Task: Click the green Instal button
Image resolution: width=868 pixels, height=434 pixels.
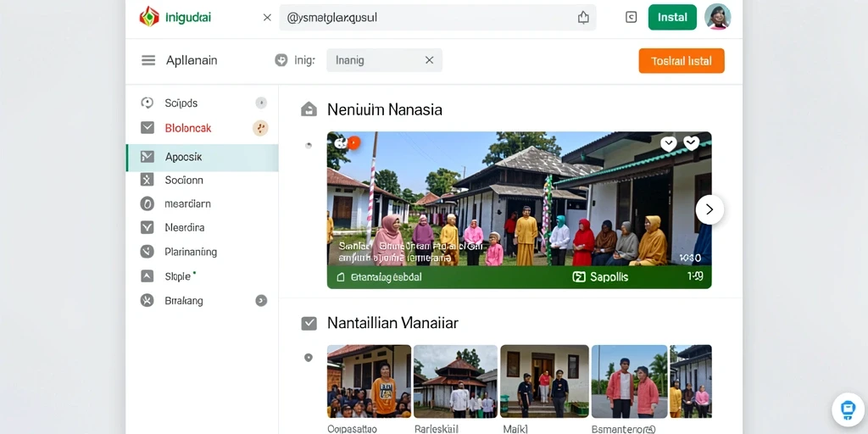Action: (x=672, y=17)
